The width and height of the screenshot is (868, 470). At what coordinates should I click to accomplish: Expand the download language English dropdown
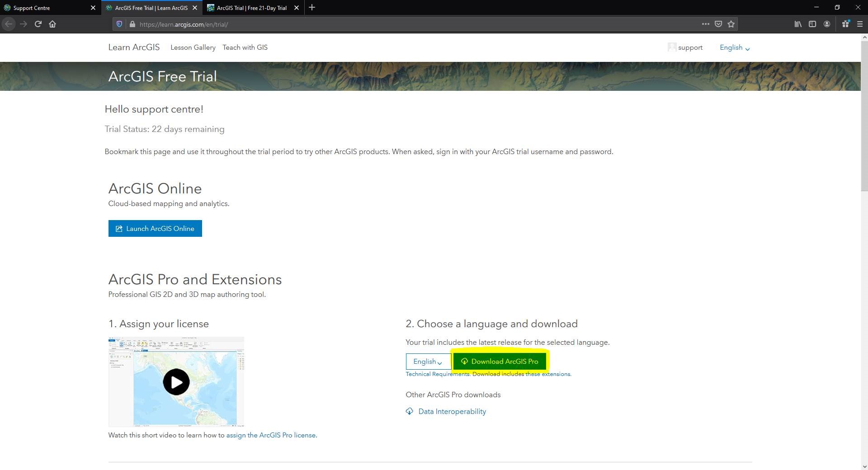pyautogui.click(x=428, y=362)
